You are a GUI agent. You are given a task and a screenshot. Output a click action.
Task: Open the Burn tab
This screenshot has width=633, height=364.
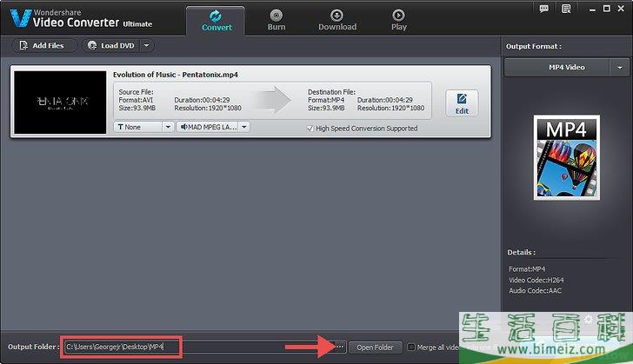click(277, 21)
